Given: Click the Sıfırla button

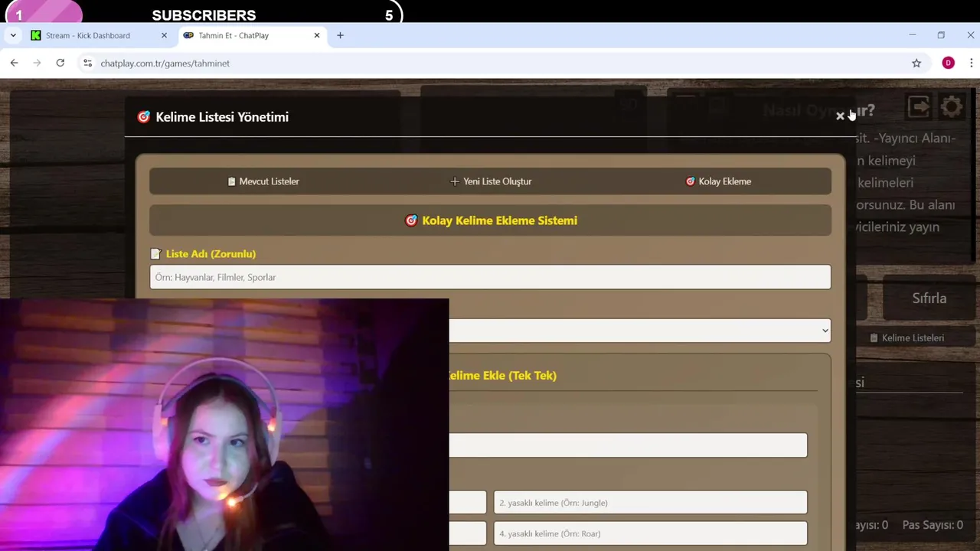Looking at the screenshot, I should [x=929, y=298].
